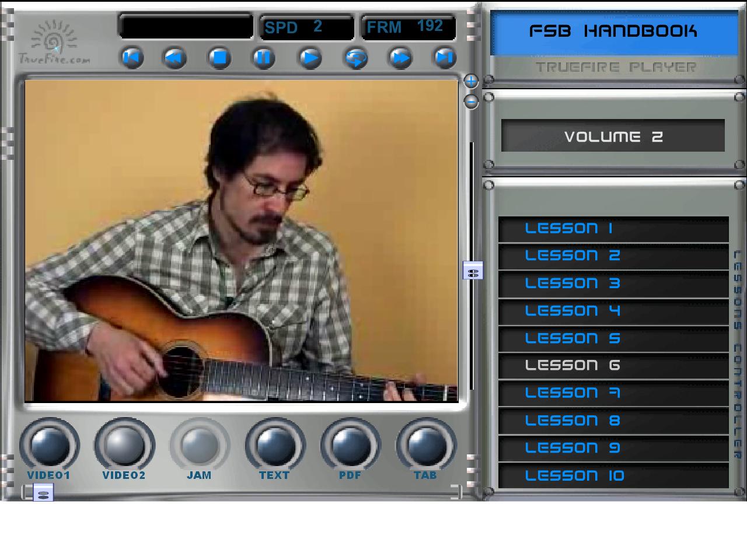Click the FRM frame counter display
The width and height of the screenshot is (747, 560).
[408, 27]
